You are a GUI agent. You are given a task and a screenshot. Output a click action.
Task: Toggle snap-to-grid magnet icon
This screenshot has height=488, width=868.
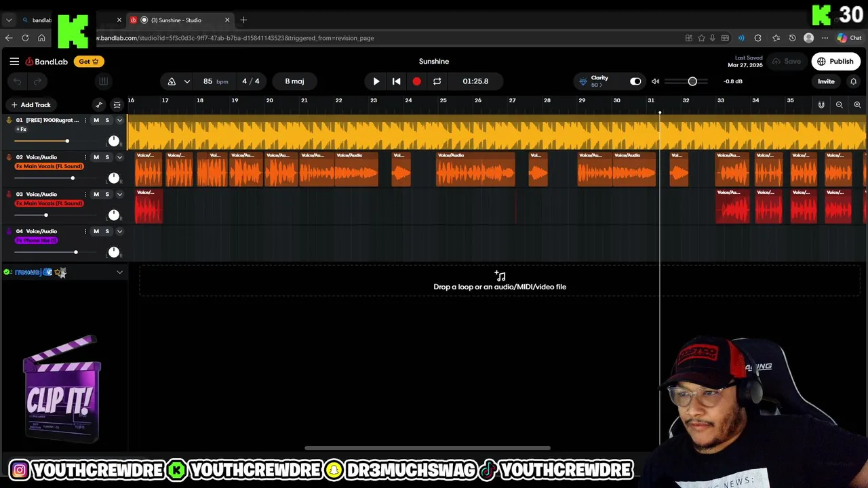[x=821, y=105]
